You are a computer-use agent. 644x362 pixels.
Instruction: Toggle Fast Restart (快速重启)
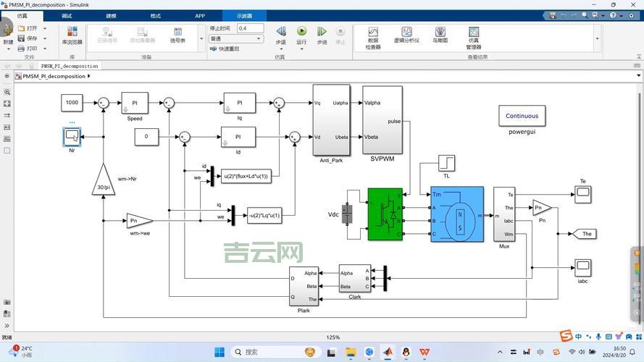[x=225, y=49]
